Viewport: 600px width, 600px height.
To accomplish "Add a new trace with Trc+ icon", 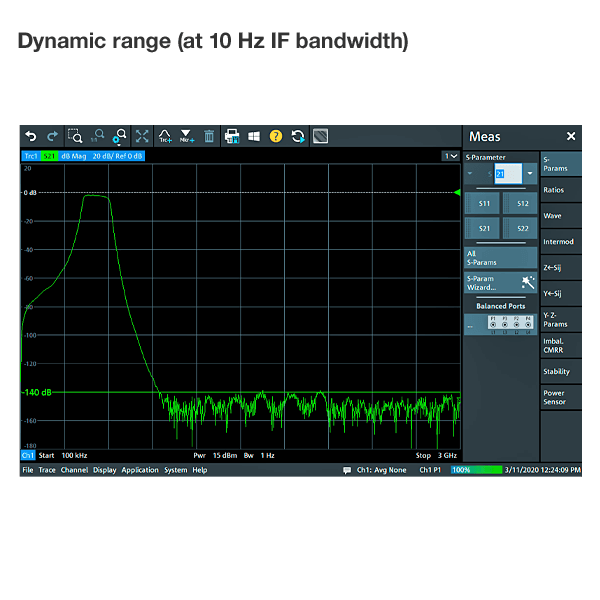I will coord(165,136).
